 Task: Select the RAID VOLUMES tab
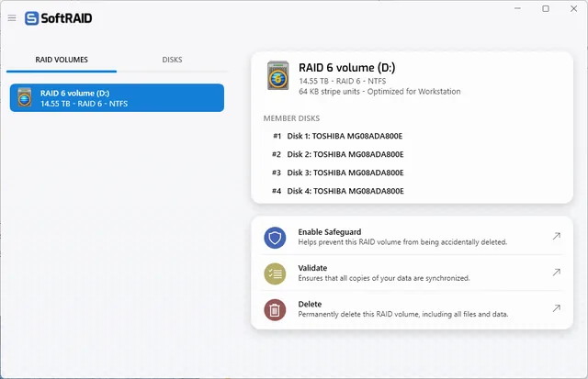click(62, 60)
